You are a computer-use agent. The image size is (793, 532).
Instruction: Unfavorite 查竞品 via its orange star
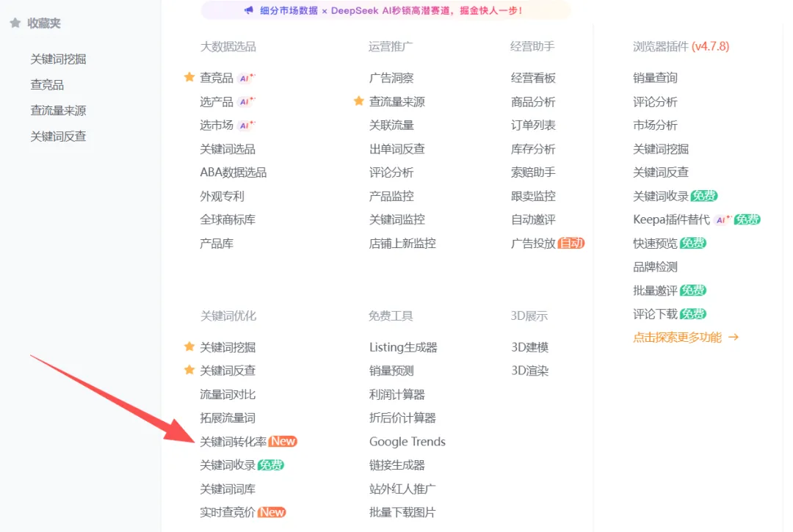click(x=189, y=77)
